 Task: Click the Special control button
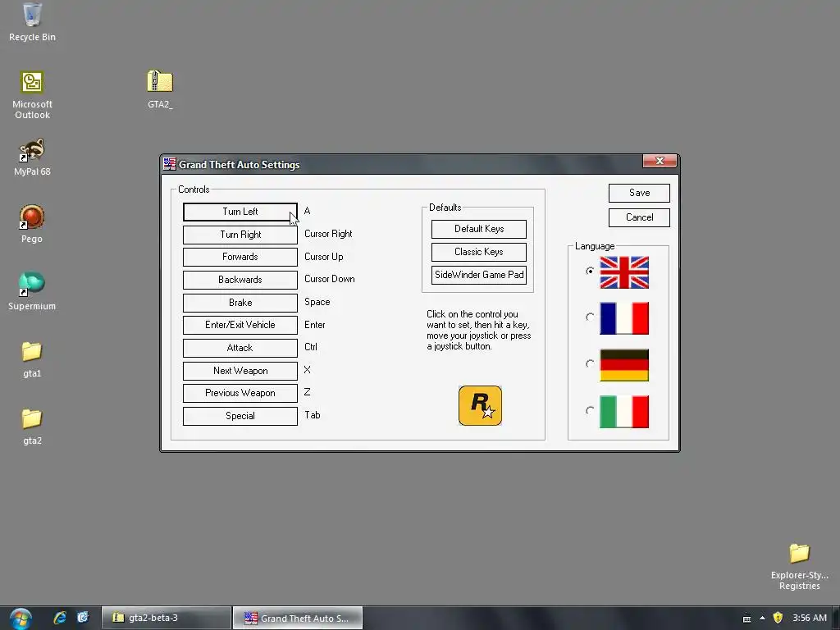(x=240, y=416)
